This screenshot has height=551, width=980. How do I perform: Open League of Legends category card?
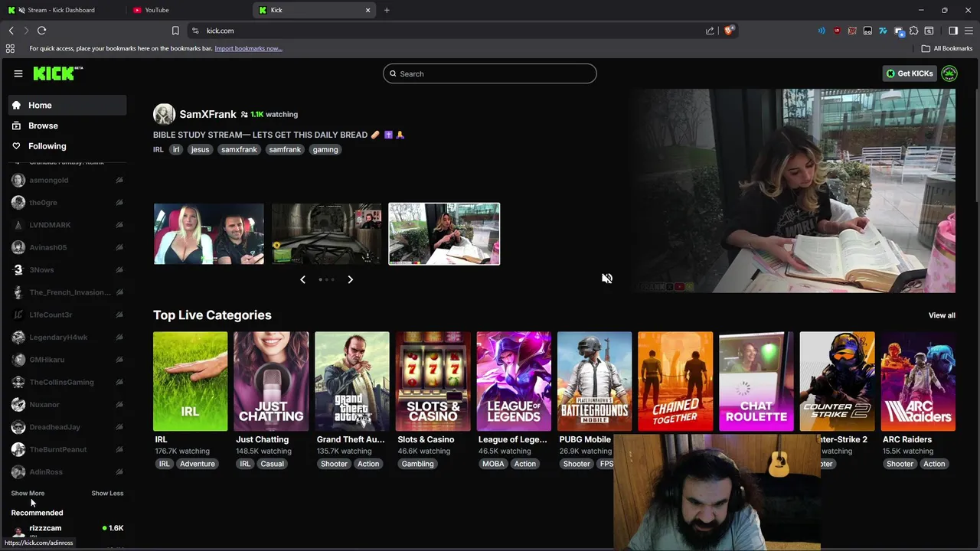pyautogui.click(x=514, y=381)
